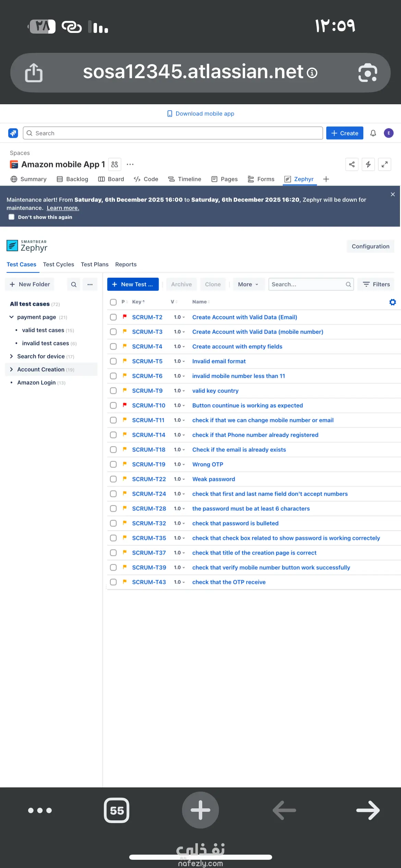Add a new tab with plus icon
Viewport: 401px width, 868px height.
[326, 179]
